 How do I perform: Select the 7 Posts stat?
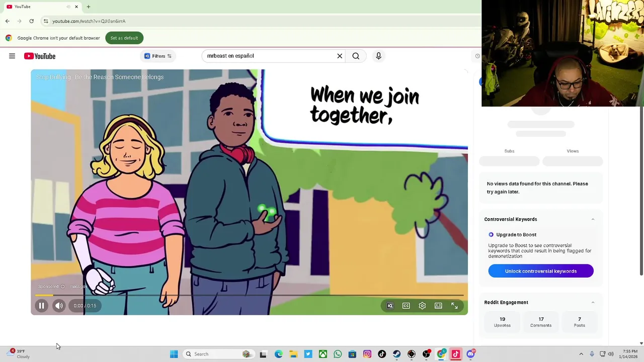(x=579, y=322)
